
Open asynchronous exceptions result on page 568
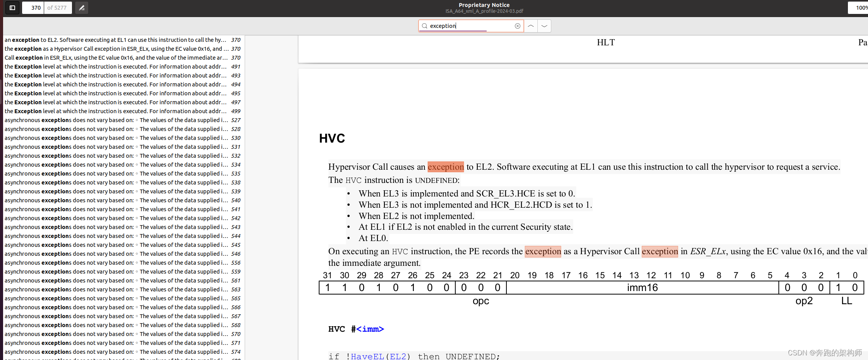point(123,325)
